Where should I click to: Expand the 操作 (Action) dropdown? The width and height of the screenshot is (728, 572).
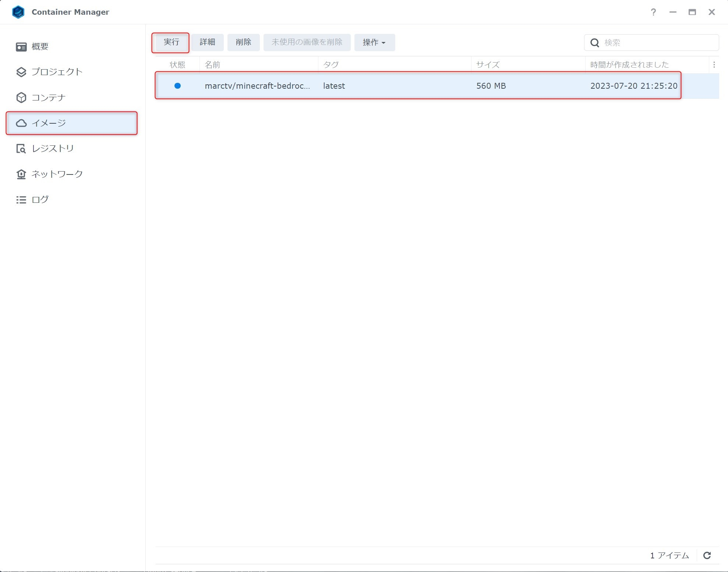click(374, 42)
